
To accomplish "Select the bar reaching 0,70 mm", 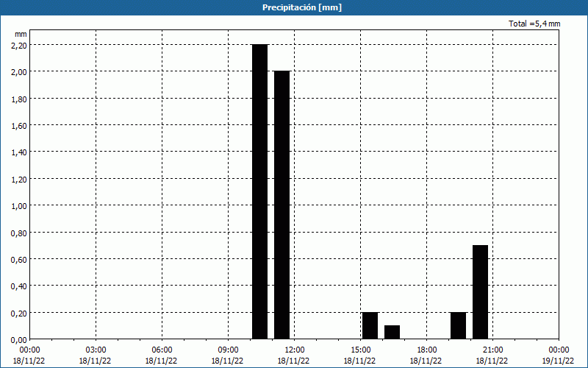I will [x=480, y=292].
